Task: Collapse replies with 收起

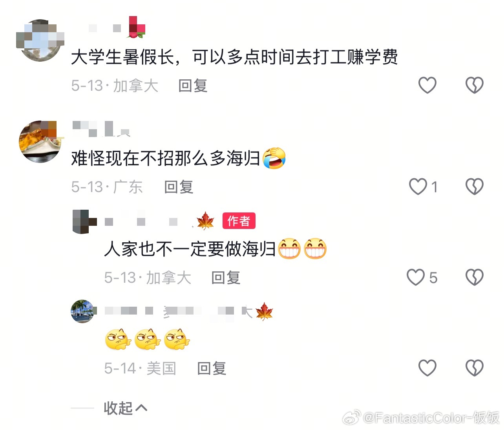Action: 125,408
